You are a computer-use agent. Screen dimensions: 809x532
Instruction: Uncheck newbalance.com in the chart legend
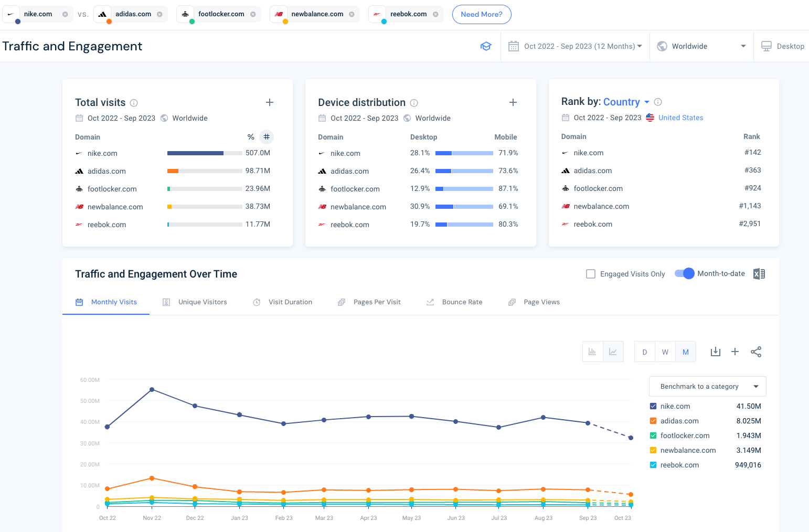click(653, 450)
